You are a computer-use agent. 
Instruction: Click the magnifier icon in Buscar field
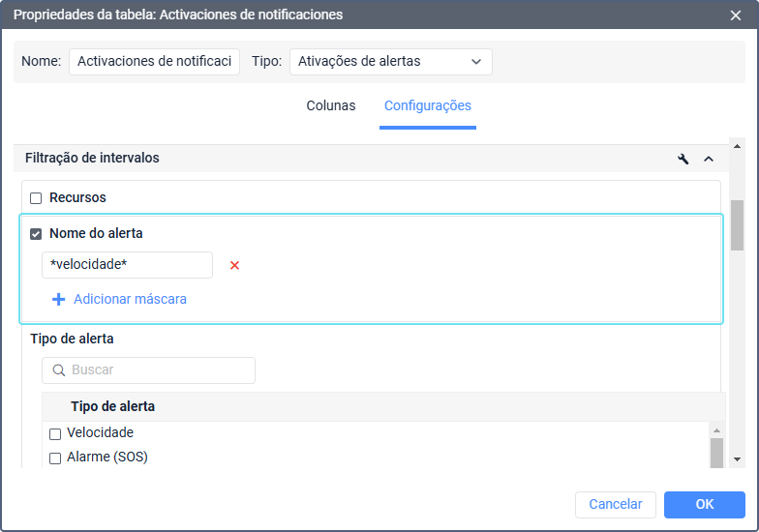point(58,370)
